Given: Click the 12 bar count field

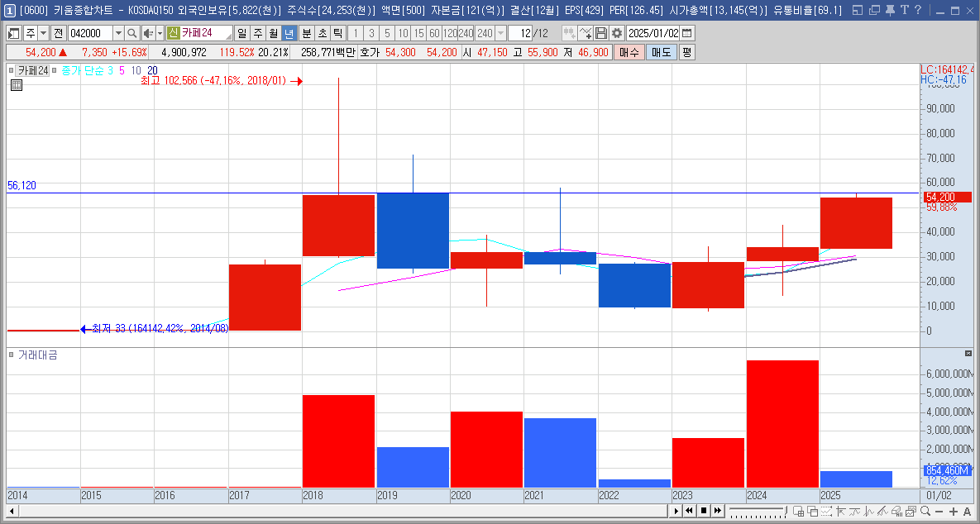Looking at the screenshot, I should point(520,33).
